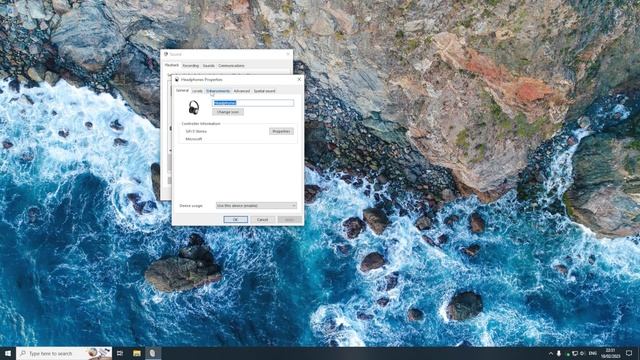Open File Explorer from the taskbar
Screen dimensions: 640x360
click(x=137, y=353)
